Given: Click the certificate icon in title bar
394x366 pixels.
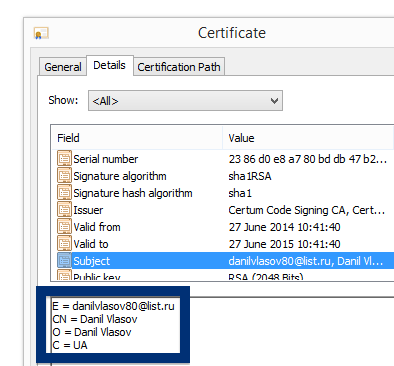Looking at the screenshot, I should [x=41, y=33].
